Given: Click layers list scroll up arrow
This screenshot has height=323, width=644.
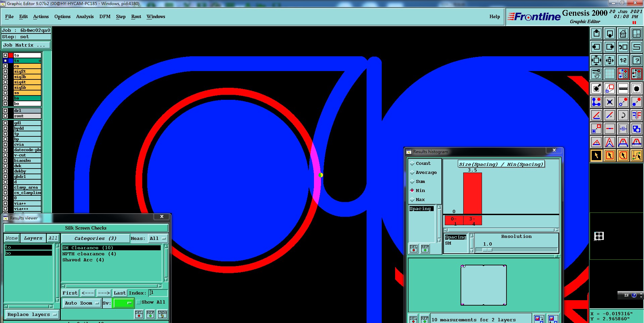Looking at the screenshot, I should pos(57,246).
